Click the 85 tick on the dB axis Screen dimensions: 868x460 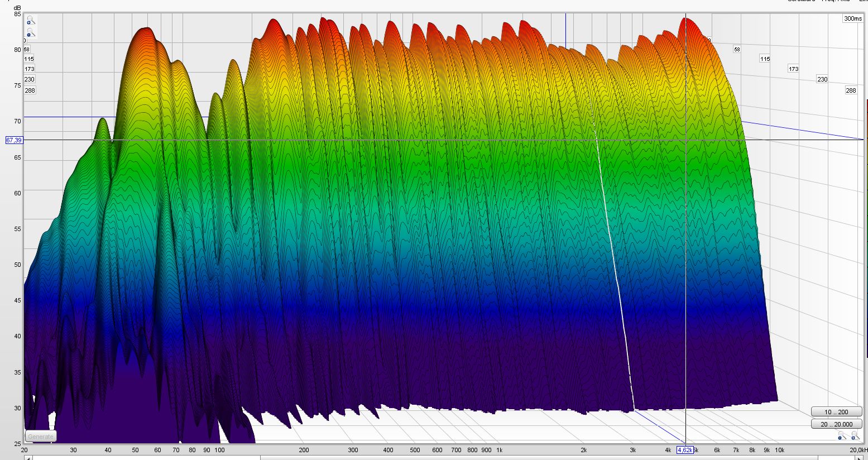17,14
